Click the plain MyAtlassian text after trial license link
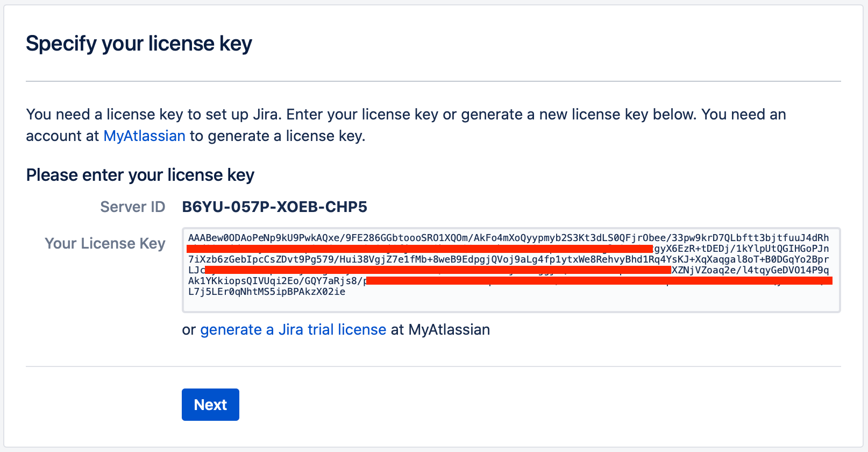Image resolution: width=868 pixels, height=452 pixels. (449, 330)
